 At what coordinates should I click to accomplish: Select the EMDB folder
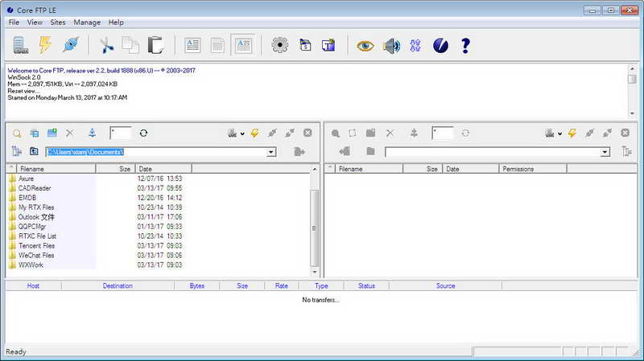pyautogui.click(x=27, y=198)
